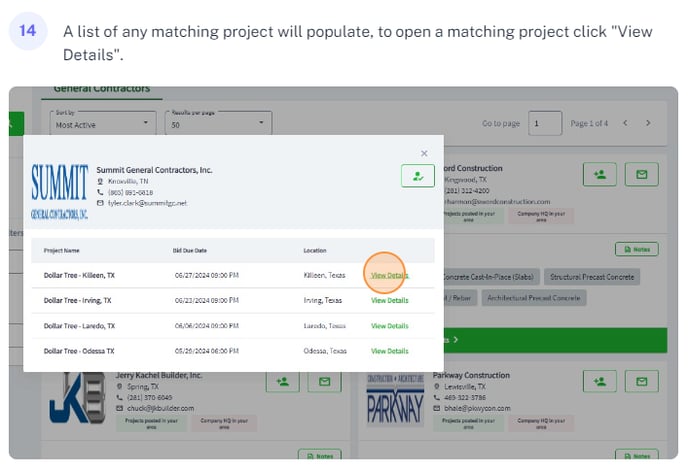688x470 pixels.
Task: Click email icon for Parkway Construction
Action: pos(641,381)
